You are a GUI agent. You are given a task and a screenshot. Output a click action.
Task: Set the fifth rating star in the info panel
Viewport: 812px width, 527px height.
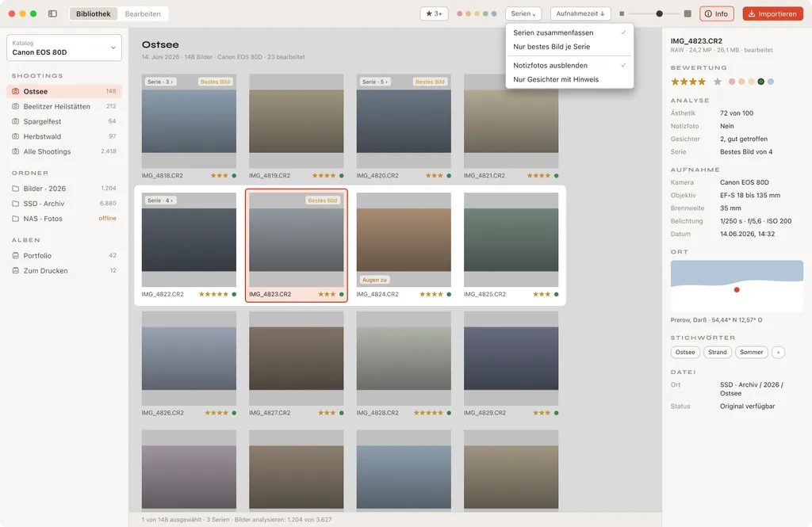(x=717, y=82)
